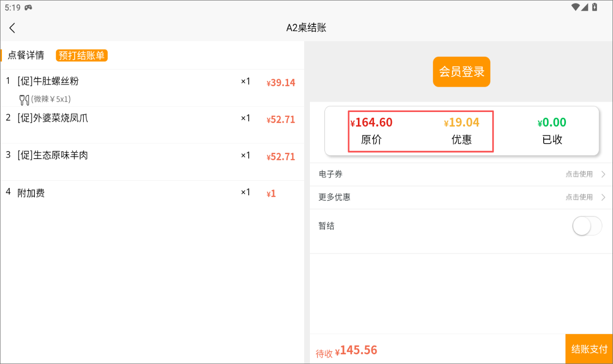Select the 预打结账单 tab
Image resolution: width=613 pixels, height=364 pixels.
tap(81, 55)
